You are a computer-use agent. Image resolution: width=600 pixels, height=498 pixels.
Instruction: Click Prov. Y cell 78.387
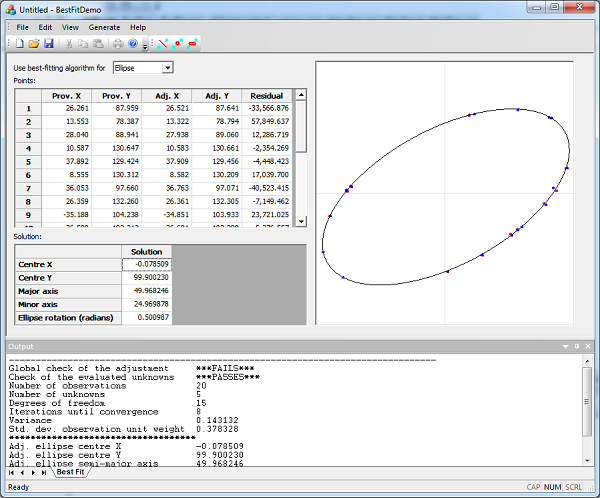point(116,121)
